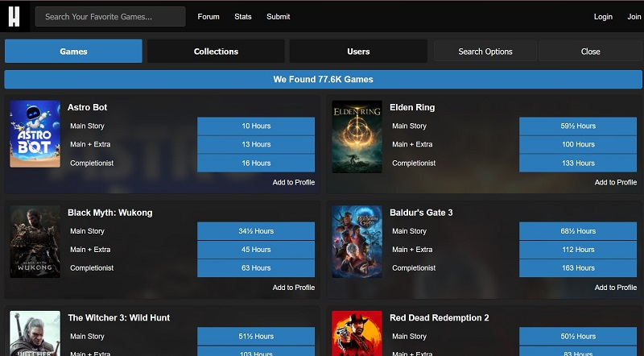This screenshot has width=644, height=356.
Task: Add Astro Bot to profile
Action: pos(294,182)
